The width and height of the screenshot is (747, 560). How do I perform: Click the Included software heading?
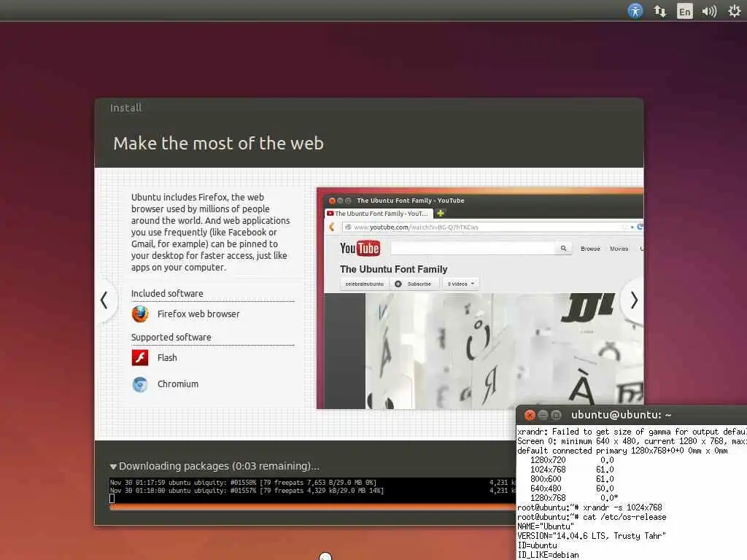point(167,293)
